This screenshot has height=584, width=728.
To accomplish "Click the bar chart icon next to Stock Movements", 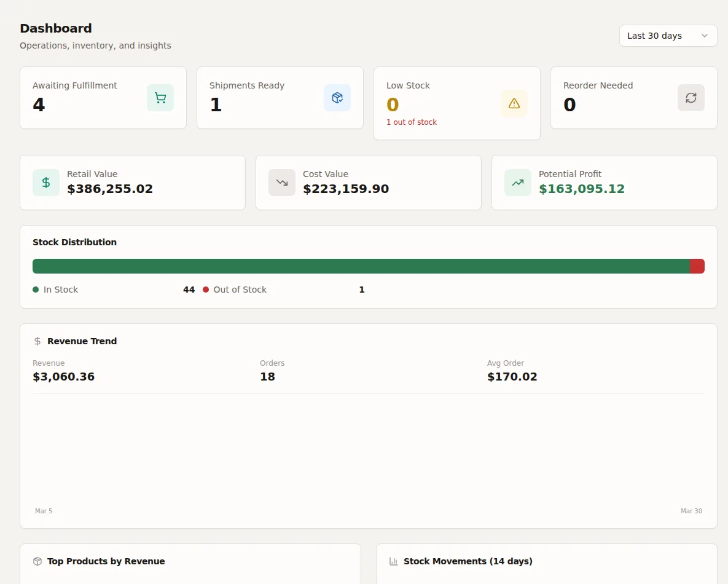I will (394, 561).
